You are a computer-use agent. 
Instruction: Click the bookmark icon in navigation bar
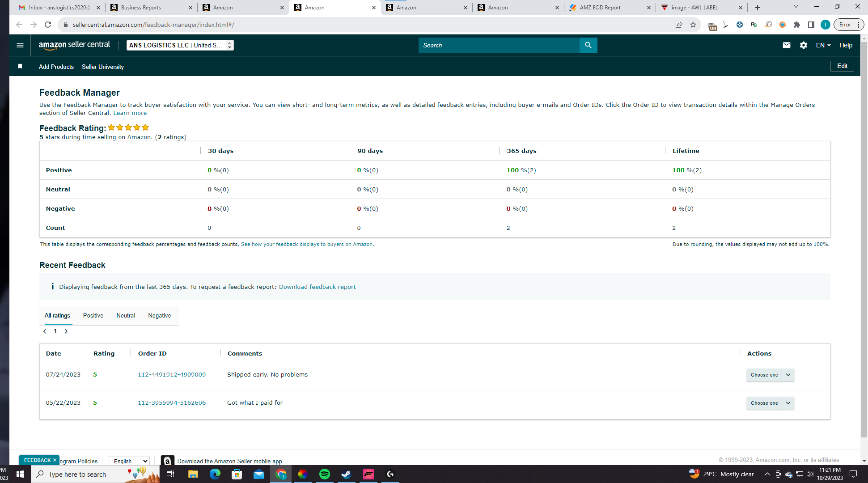(x=20, y=67)
